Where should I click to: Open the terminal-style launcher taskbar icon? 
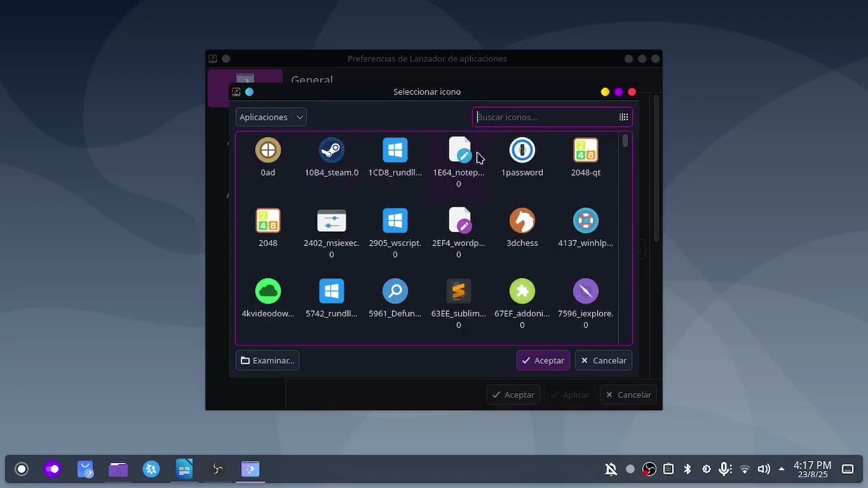[x=250, y=469]
